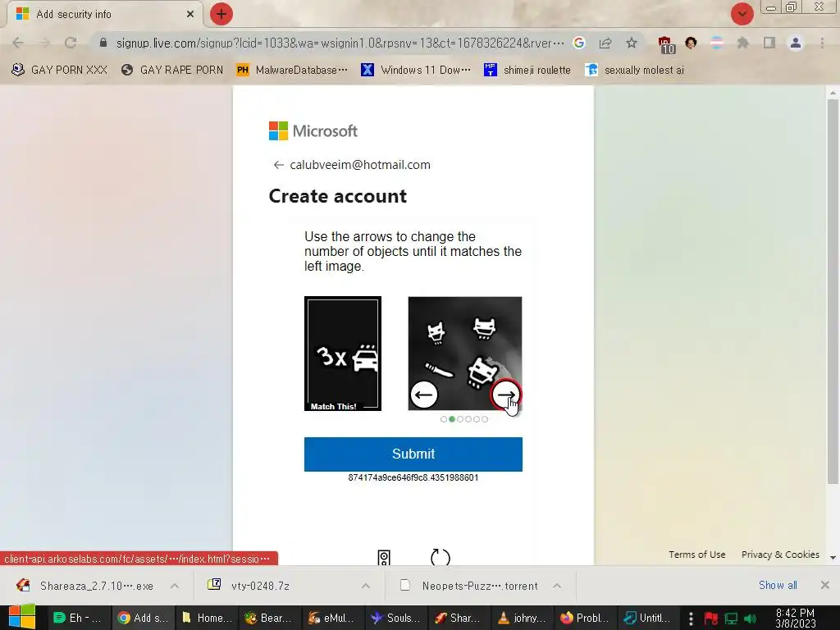Show the system tray overflow dots
The width and height of the screenshot is (840, 630).
pyautogui.click(x=691, y=619)
